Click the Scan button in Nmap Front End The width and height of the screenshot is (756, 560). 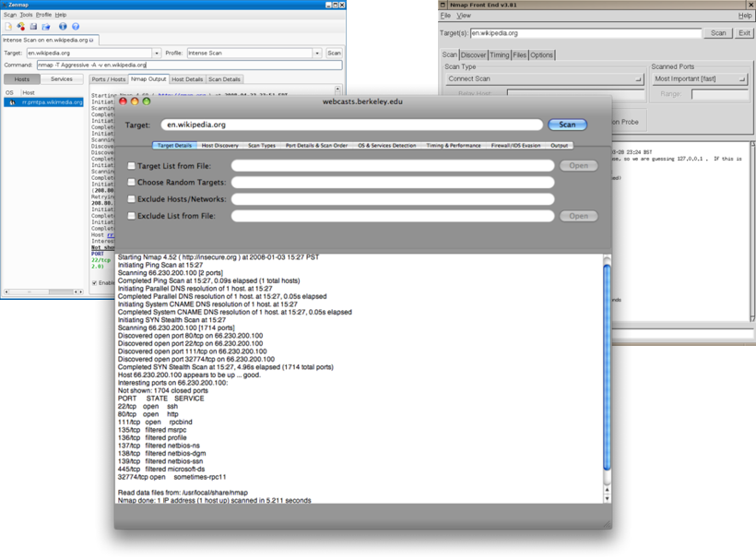point(718,33)
